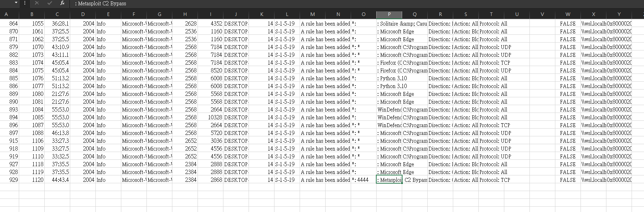
Task: Select column V header
Action: [543, 14]
